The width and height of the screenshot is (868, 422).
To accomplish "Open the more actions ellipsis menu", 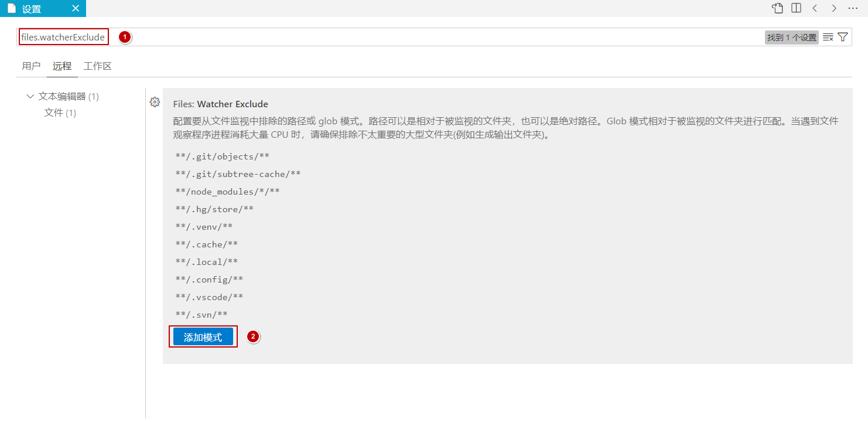I will 853,8.
